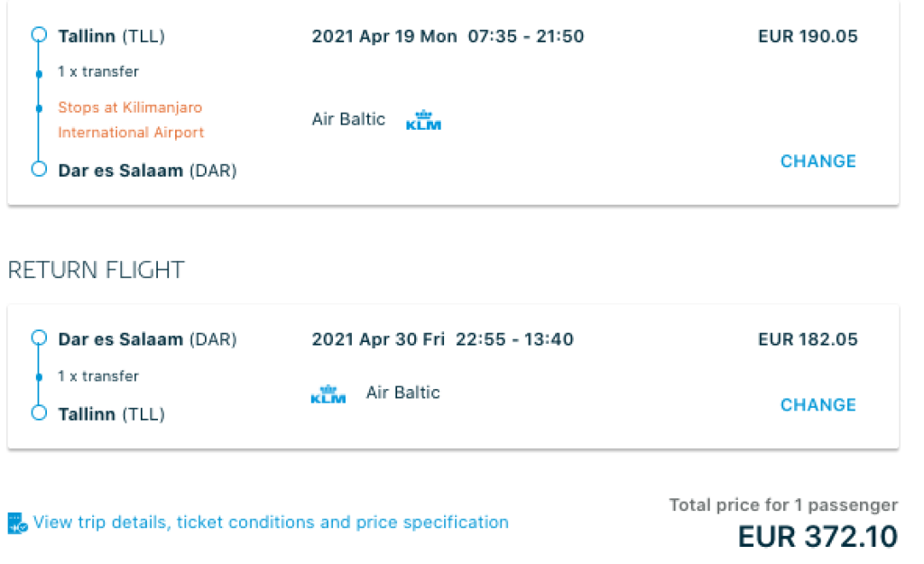This screenshot has height=564, width=924.
Task: Select the Tallinn departure circle in outbound route
Action: 39,35
